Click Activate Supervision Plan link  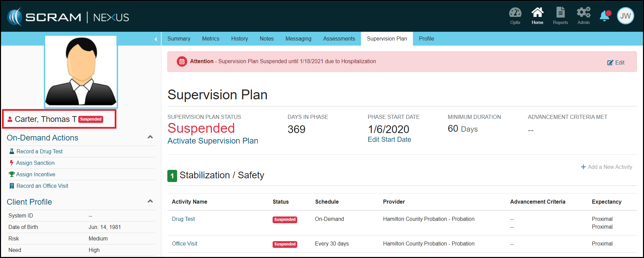(x=213, y=141)
